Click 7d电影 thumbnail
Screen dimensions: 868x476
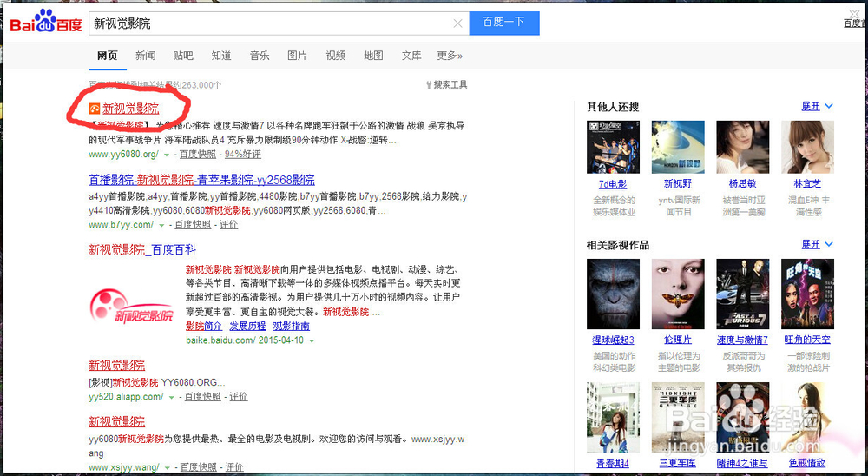613,147
